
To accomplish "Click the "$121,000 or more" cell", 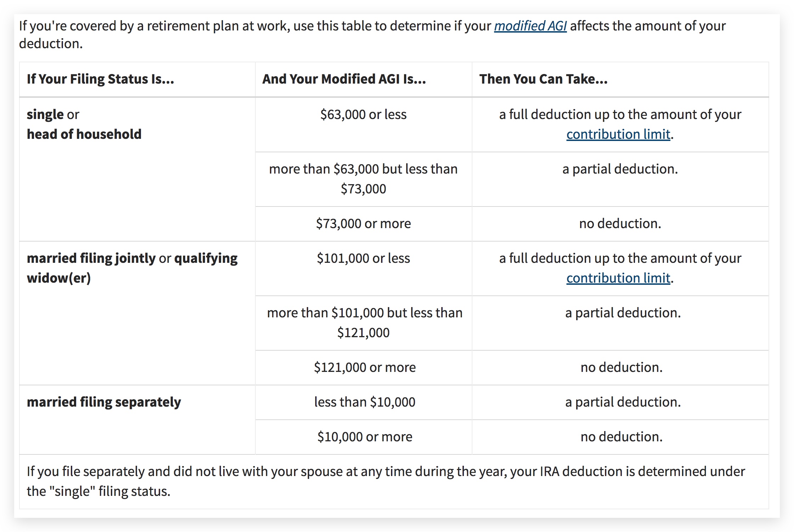I will pyautogui.click(x=364, y=367).
